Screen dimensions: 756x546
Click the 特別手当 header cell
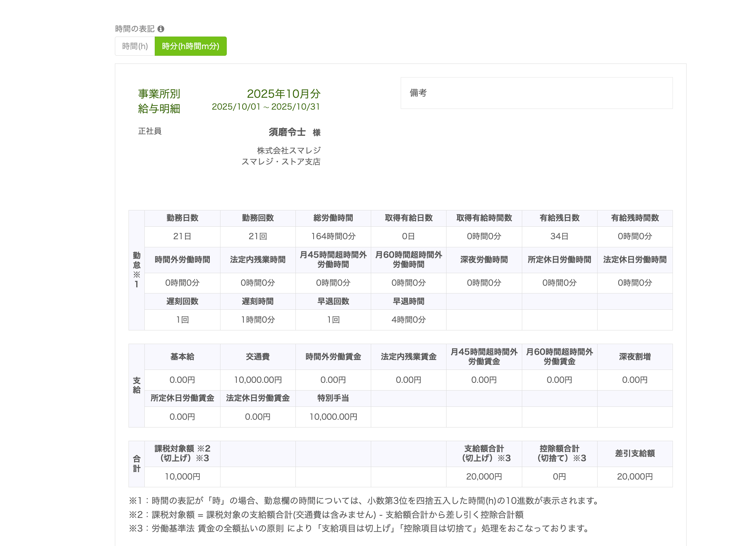(333, 398)
